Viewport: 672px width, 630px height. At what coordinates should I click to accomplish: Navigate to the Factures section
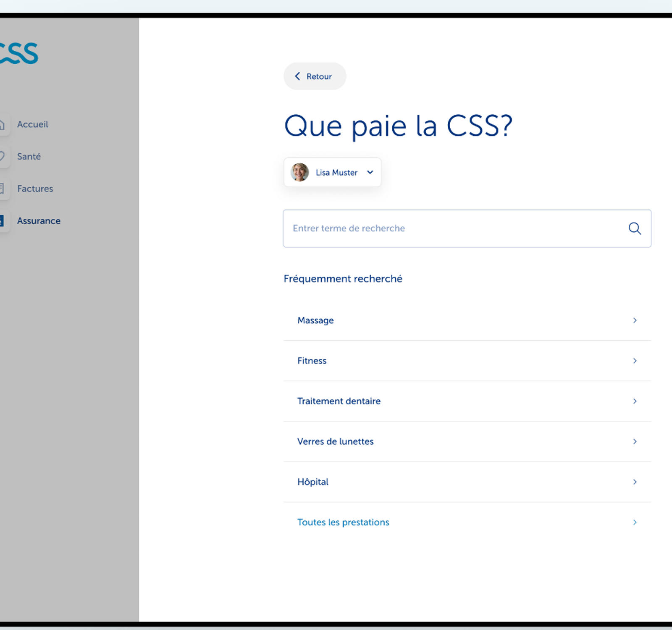pos(35,189)
